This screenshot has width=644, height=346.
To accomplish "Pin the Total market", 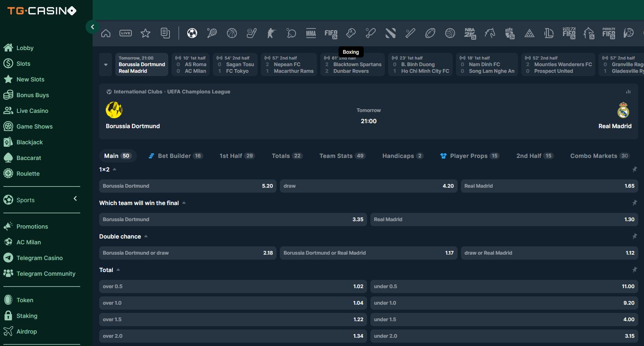I will click(634, 270).
